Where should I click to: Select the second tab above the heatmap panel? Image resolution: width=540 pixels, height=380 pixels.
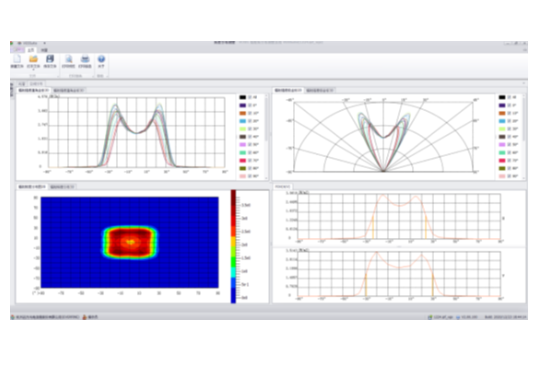pyautogui.click(x=62, y=187)
